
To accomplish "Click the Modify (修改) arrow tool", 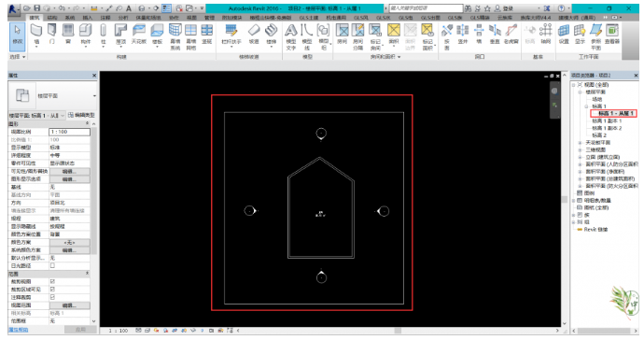I will point(17,36).
